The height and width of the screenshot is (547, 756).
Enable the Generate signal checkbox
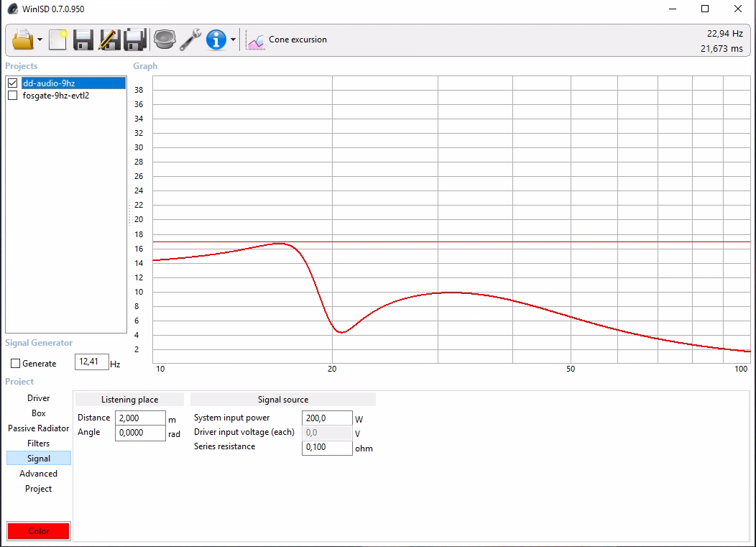click(x=15, y=363)
